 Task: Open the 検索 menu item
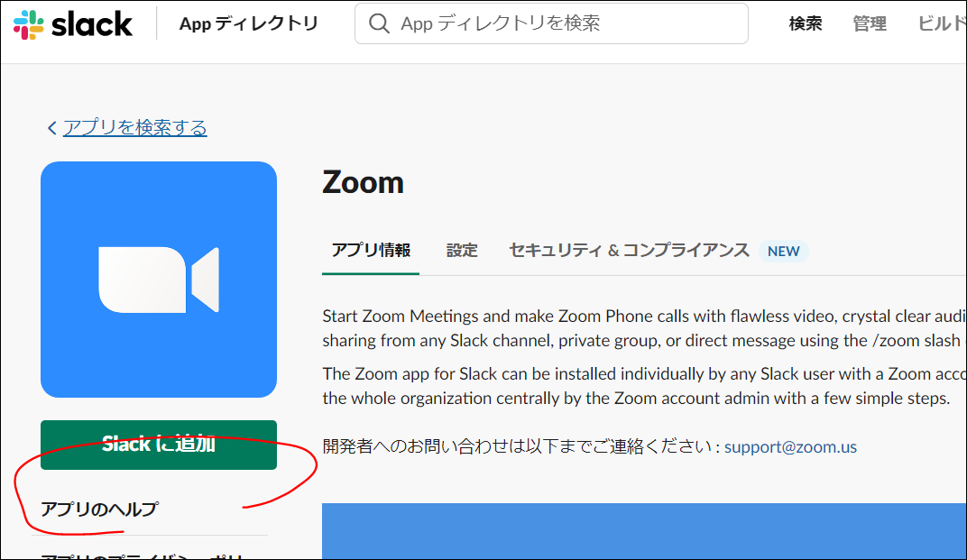tap(806, 24)
